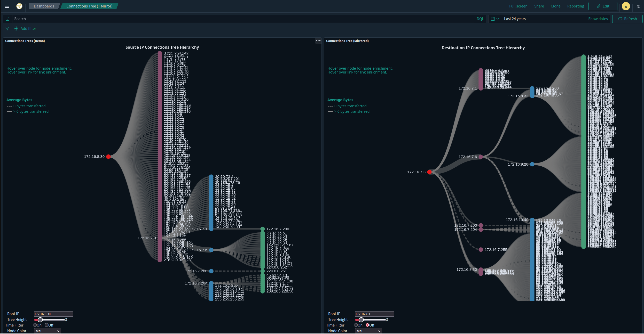644x334 pixels.
Task: Open the user avatar menu
Action: (626, 6)
